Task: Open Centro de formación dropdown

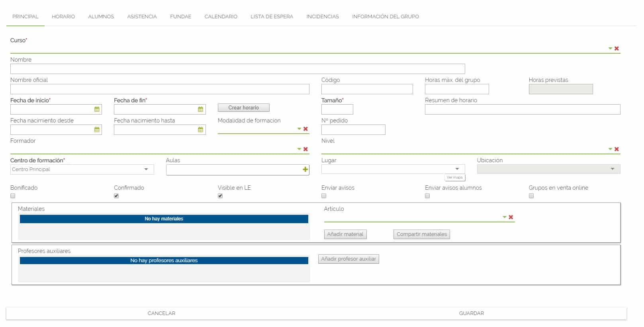Action: click(x=82, y=169)
